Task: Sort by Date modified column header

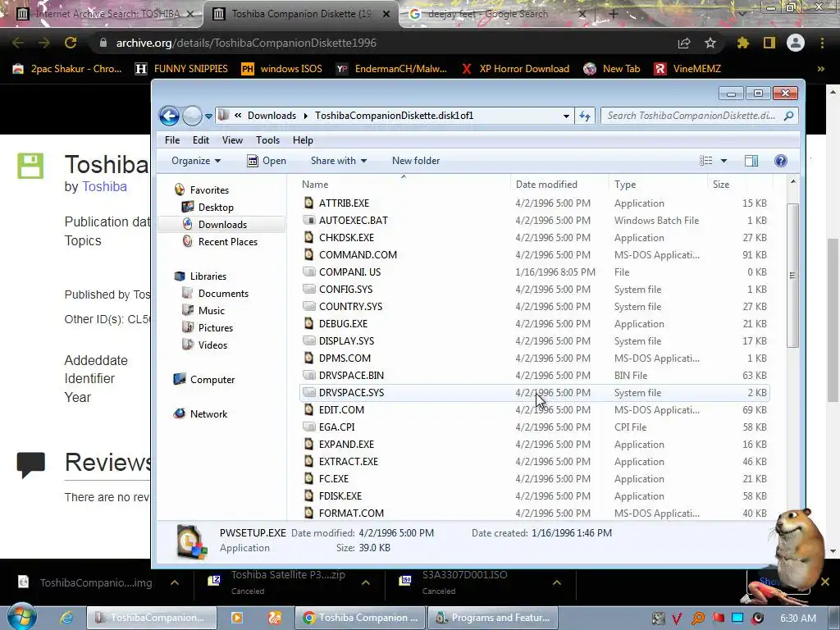Action: click(546, 185)
